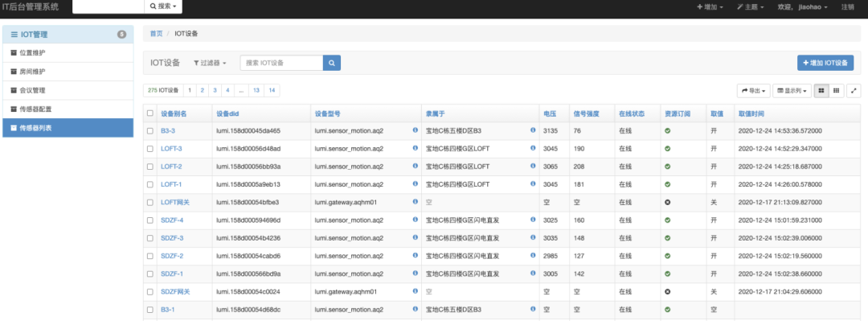
Task: Go to page 13 in pagination
Action: (256, 90)
